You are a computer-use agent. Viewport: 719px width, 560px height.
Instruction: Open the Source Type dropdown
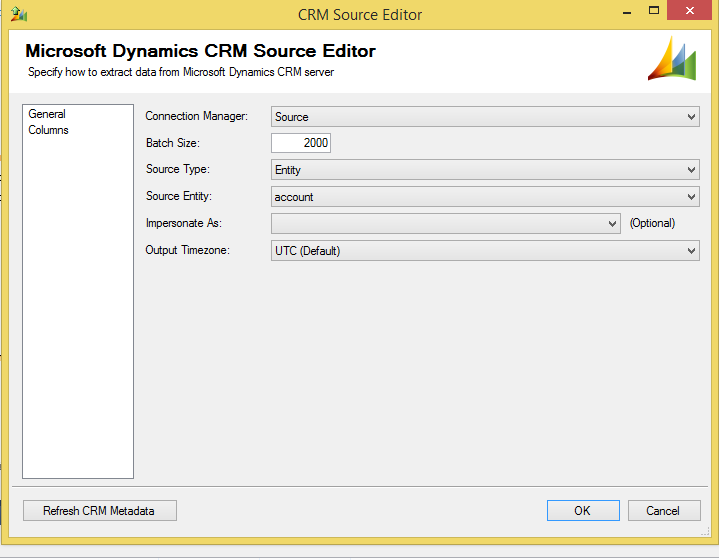(485, 170)
